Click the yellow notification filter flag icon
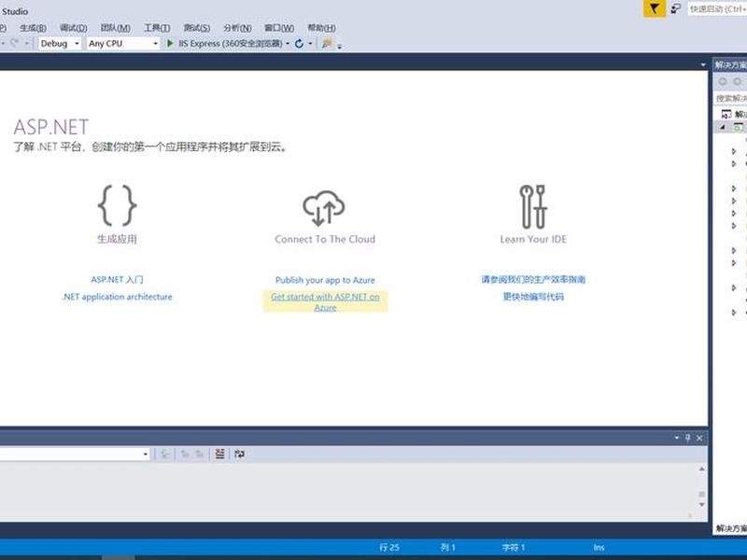Viewport: 747px width, 560px height. tap(655, 8)
